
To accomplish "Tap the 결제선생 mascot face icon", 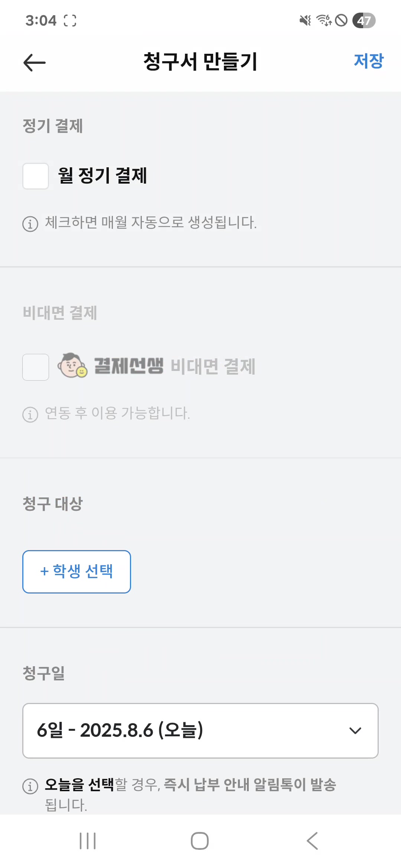I will pos(72,365).
